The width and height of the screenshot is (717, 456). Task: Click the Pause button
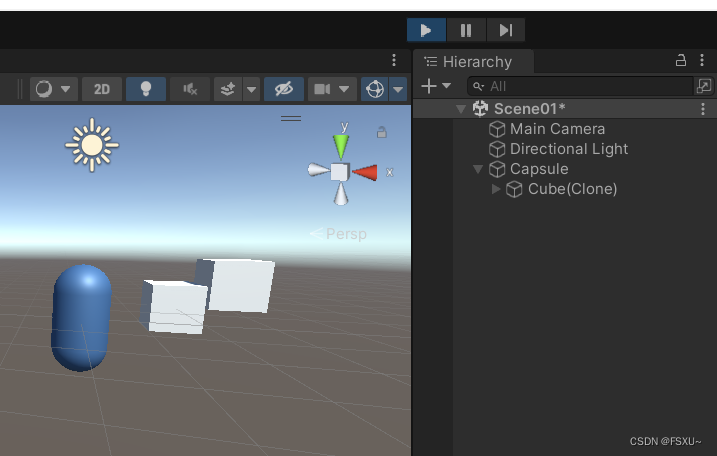coord(466,30)
